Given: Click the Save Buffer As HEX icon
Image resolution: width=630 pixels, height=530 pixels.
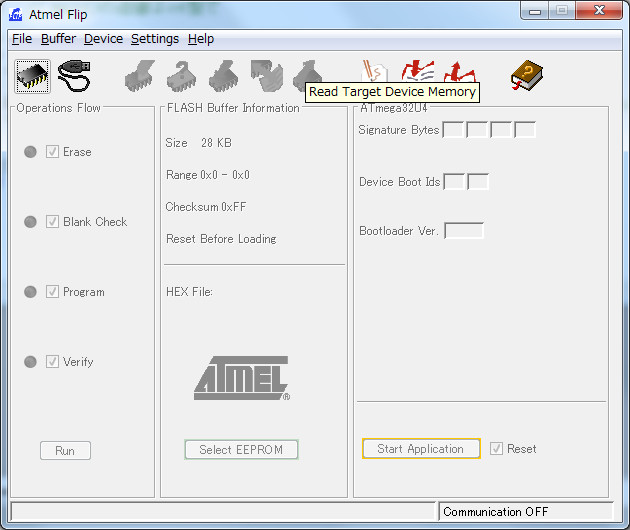Looking at the screenshot, I should [x=459, y=72].
